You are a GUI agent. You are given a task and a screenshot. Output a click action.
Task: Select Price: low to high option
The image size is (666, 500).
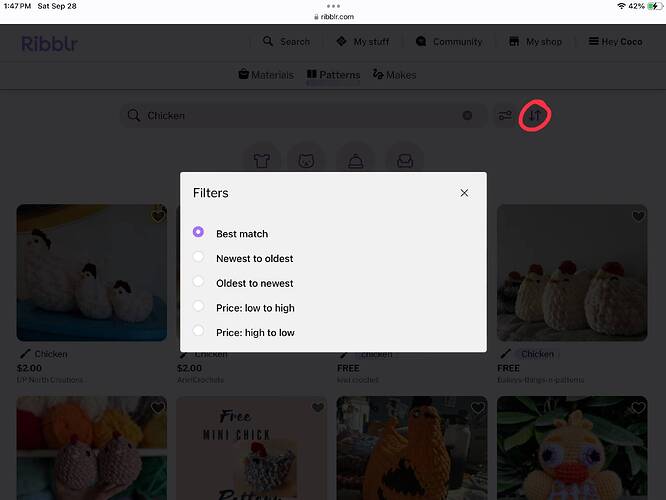click(x=198, y=306)
